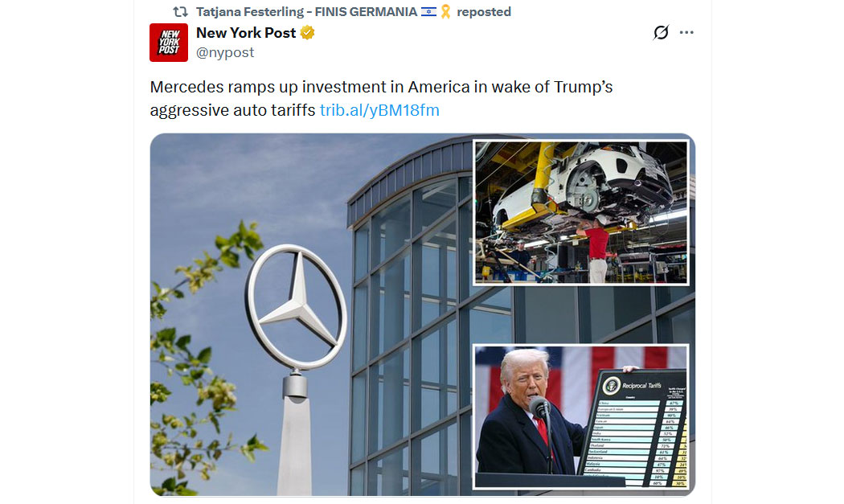
Task: Click the repost arrows icon above the post
Action: click(180, 12)
